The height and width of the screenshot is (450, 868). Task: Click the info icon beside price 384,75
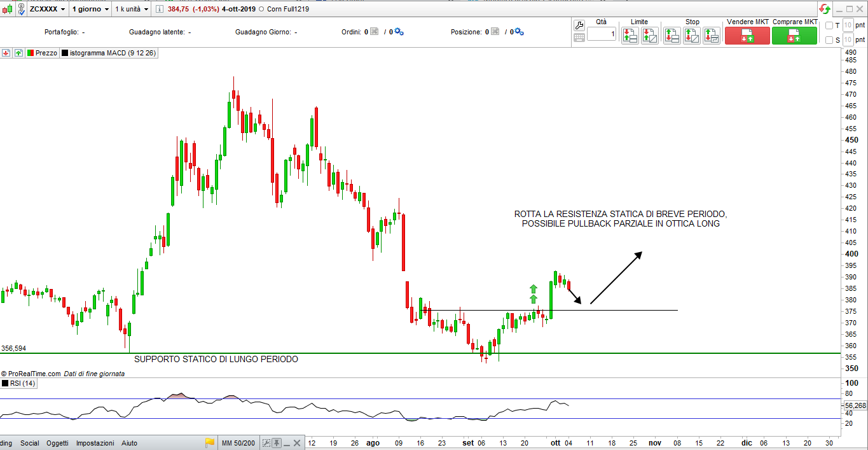[159, 10]
